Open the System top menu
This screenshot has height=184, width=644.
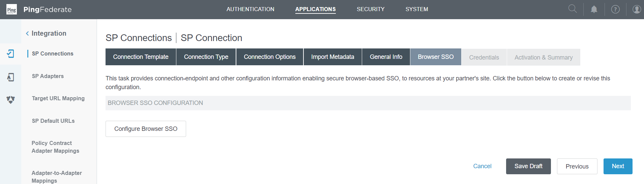pyautogui.click(x=417, y=9)
